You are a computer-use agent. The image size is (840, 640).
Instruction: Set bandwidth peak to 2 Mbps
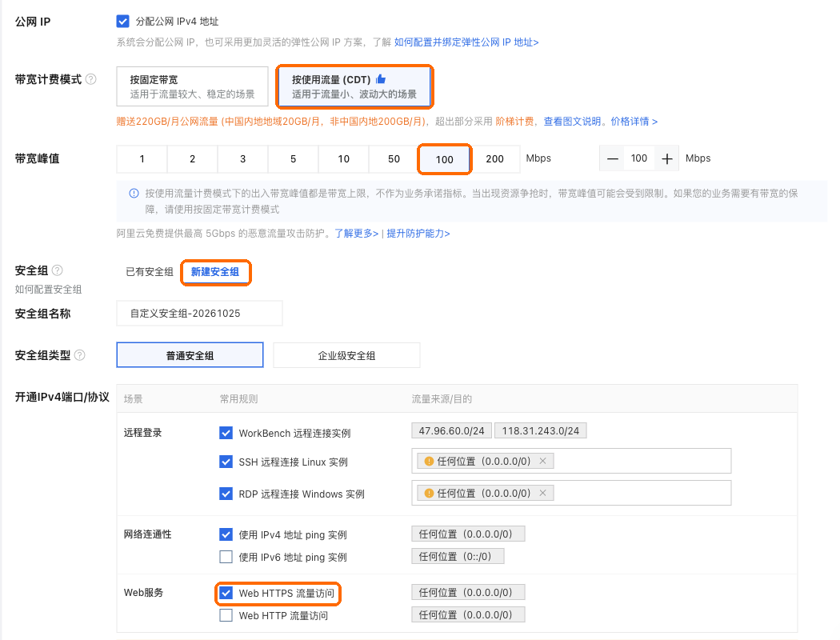tap(192, 159)
